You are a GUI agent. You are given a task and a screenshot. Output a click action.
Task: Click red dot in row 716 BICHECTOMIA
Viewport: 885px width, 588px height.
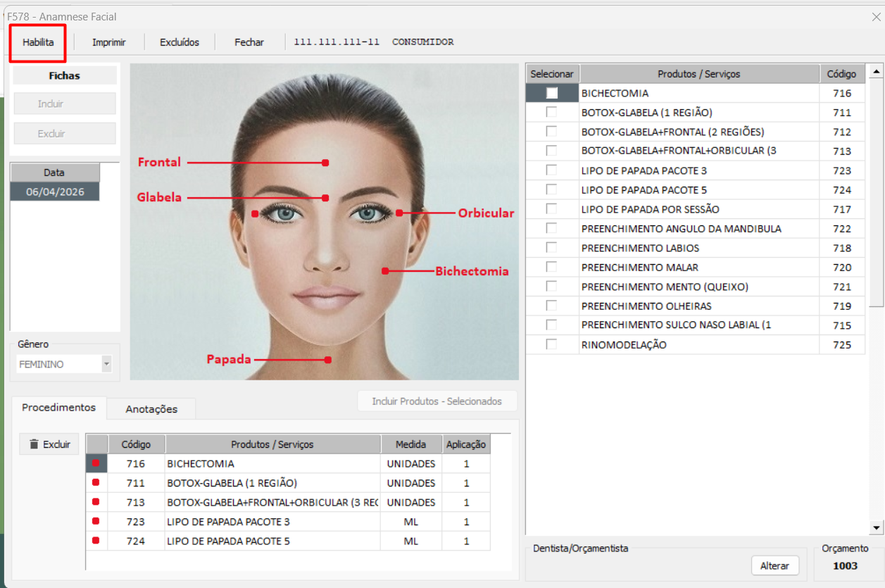click(x=96, y=463)
